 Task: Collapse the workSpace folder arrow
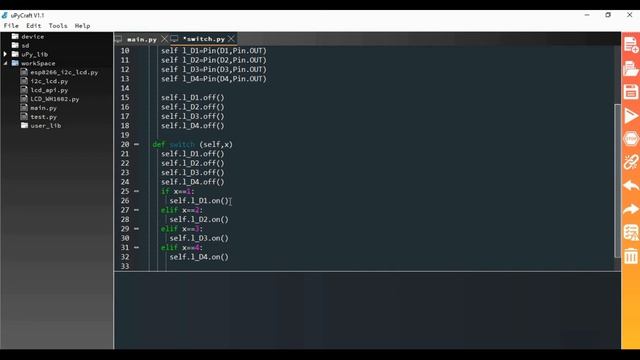[x=5, y=63]
